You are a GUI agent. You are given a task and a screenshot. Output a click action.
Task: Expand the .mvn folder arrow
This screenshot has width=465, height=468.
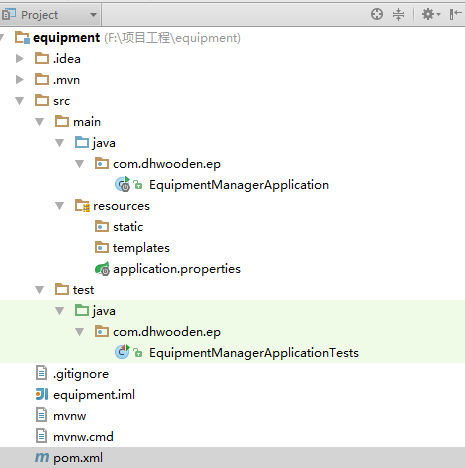point(20,80)
